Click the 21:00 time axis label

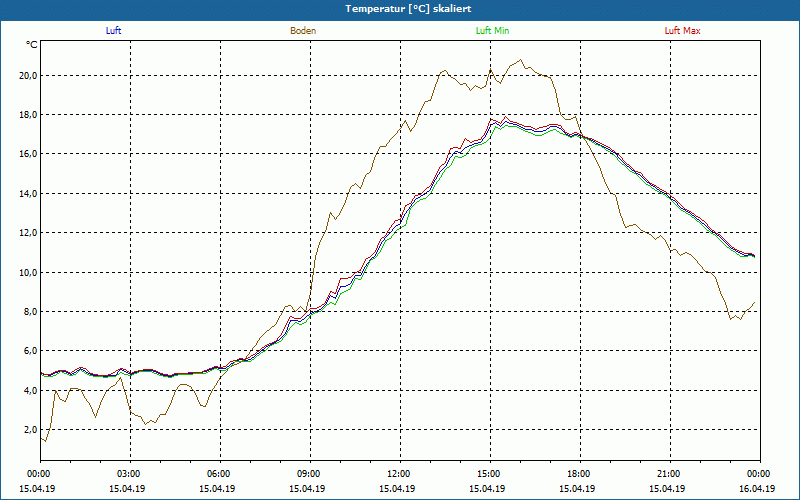click(670, 474)
